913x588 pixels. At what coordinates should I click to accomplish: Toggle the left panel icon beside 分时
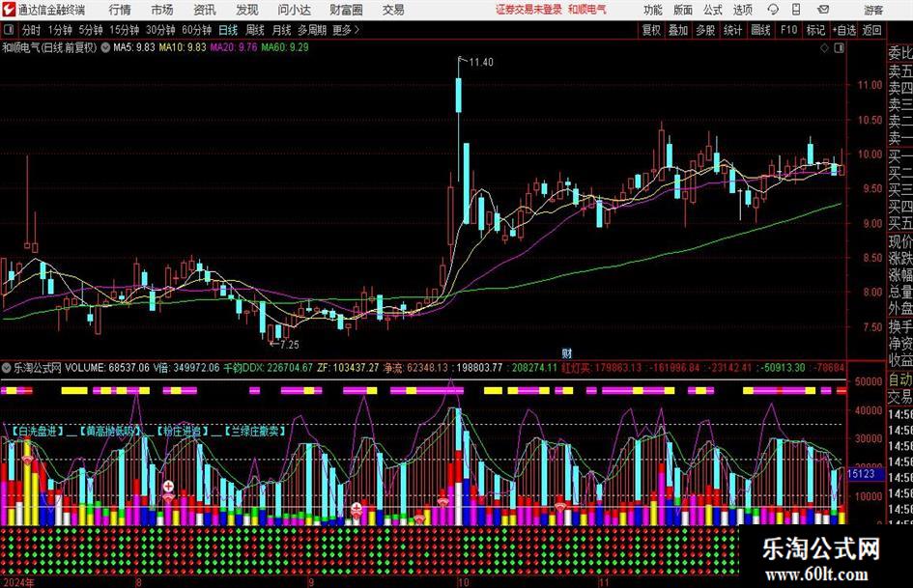point(8,30)
